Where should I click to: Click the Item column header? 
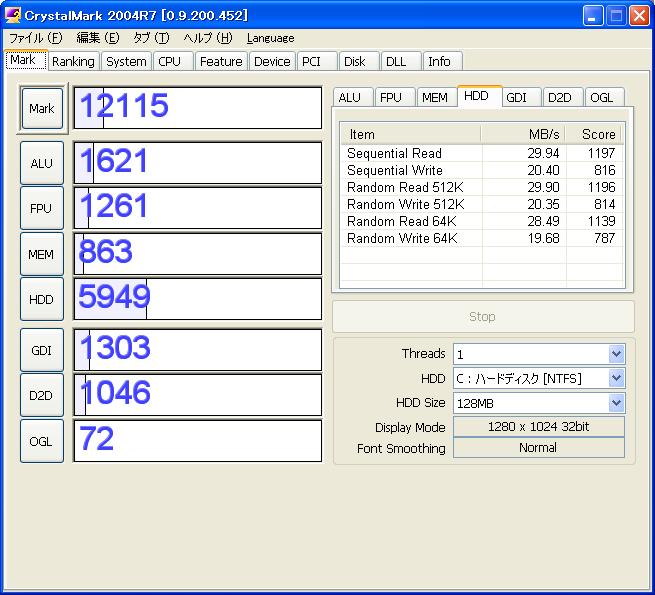point(411,134)
